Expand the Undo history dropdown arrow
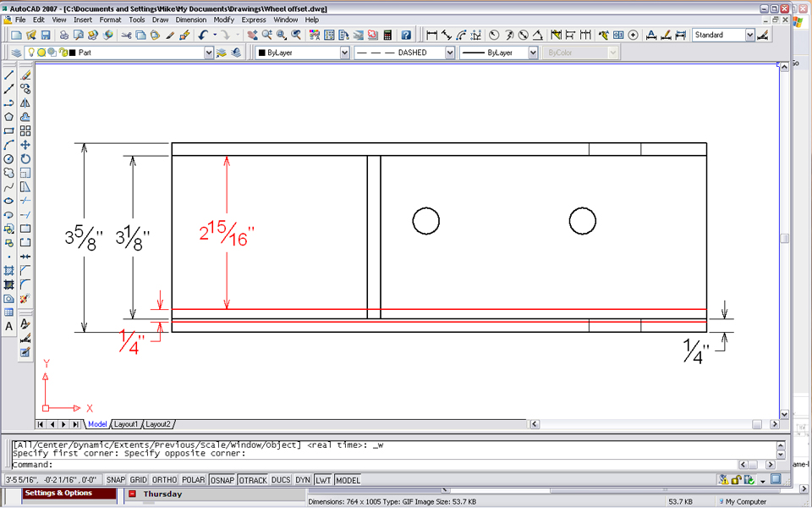The height and width of the screenshot is (508, 812). click(215, 35)
